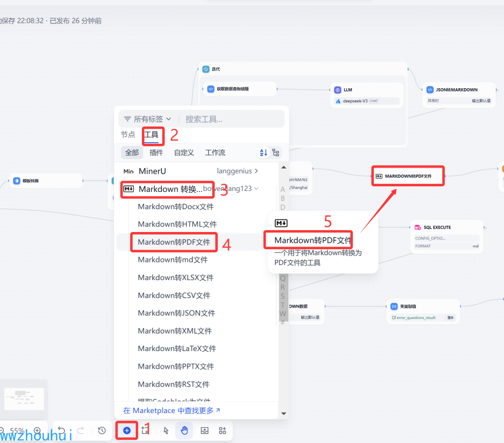Switch to the 工具 tab
Viewport: 504px width, 443px height.
[x=151, y=134]
